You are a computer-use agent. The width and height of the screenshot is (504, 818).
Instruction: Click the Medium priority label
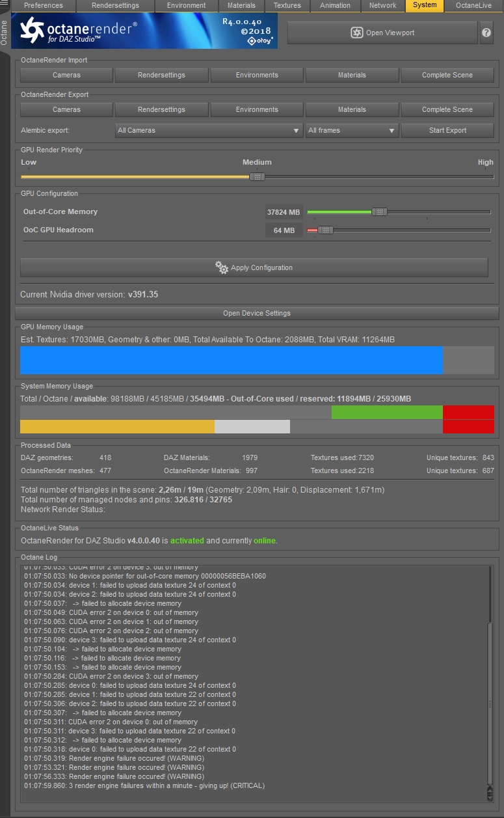tap(257, 162)
